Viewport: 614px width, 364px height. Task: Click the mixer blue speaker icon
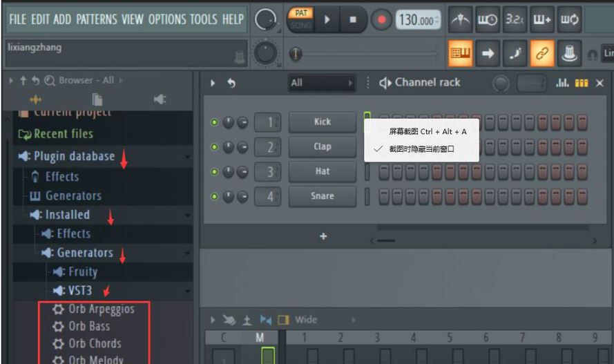pyautogui.click(x=266, y=320)
